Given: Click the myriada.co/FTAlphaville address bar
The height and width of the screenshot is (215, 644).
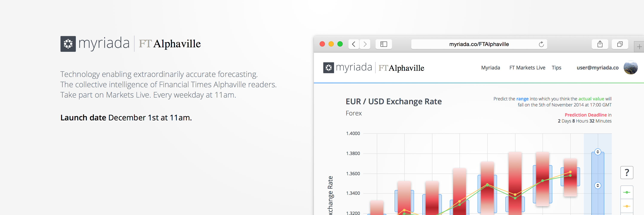Looking at the screenshot, I should pyautogui.click(x=479, y=44).
